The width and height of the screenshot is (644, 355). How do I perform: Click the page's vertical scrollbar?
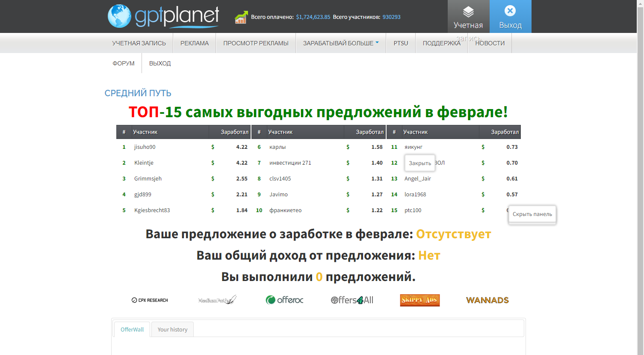[640, 177]
